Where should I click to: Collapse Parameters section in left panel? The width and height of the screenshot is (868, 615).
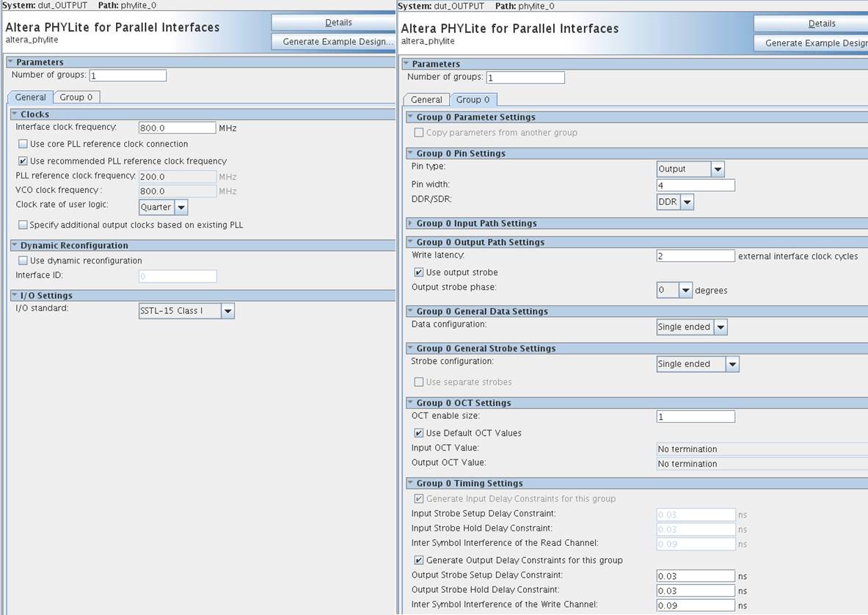pyautogui.click(x=10, y=62)
